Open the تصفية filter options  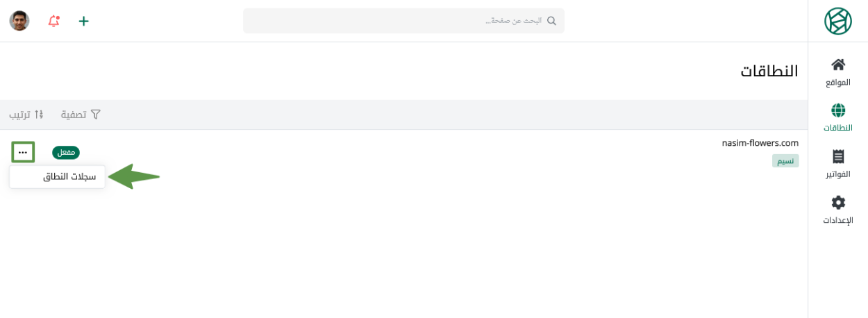pos(81,115)
